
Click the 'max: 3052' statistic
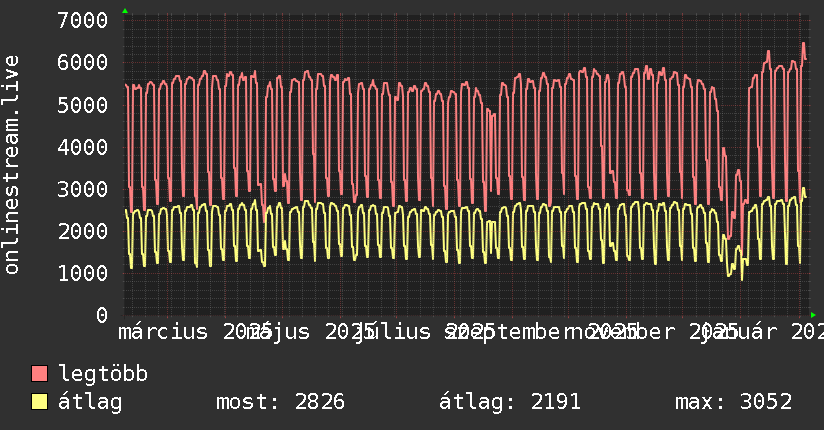(733, 402)
